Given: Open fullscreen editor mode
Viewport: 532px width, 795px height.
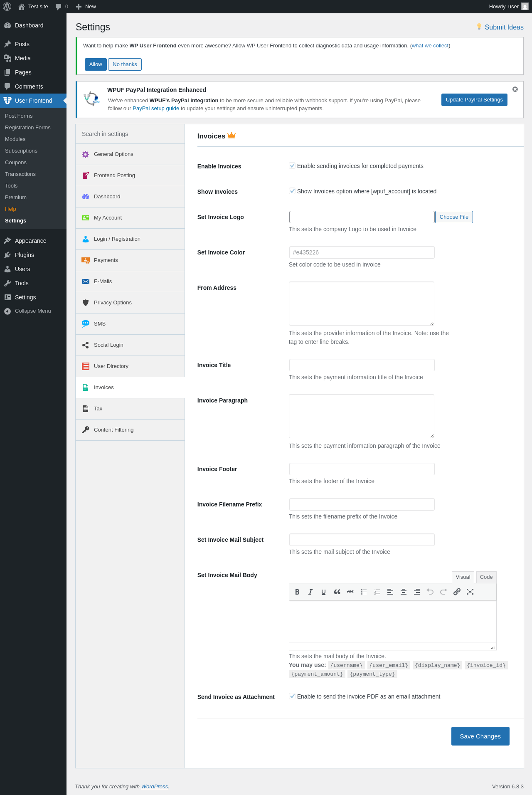Looking at the screenshot, I should click(470, 592).
